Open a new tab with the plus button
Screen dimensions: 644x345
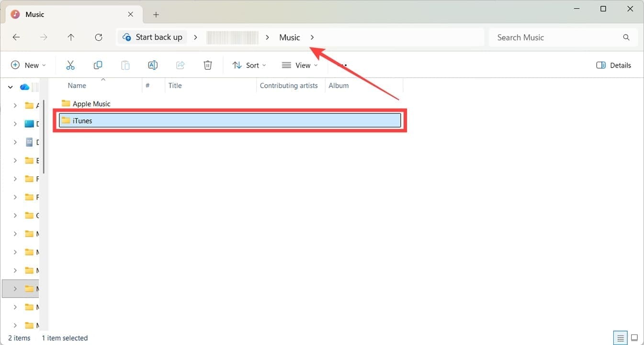pos(156,14)
